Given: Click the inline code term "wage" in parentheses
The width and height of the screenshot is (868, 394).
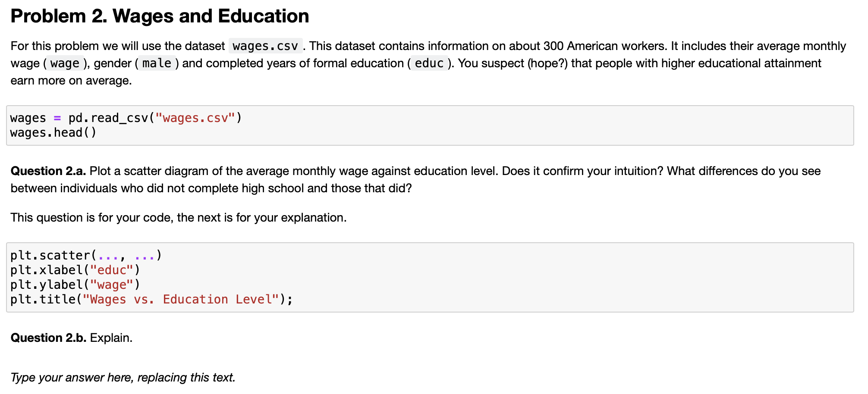Looking at the screenshot, I should (65, 63).
